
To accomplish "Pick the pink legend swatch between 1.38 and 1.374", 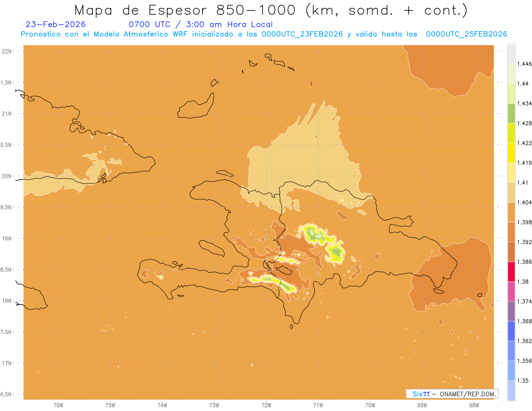I will click(x=511, y=291).
